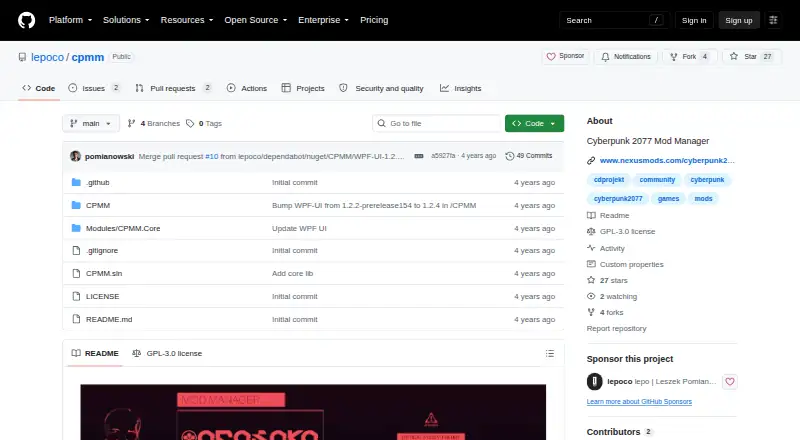Open the README outline list icon
Image resolution: width=800 pixels, height=440 pixels.
coord(549,353)
